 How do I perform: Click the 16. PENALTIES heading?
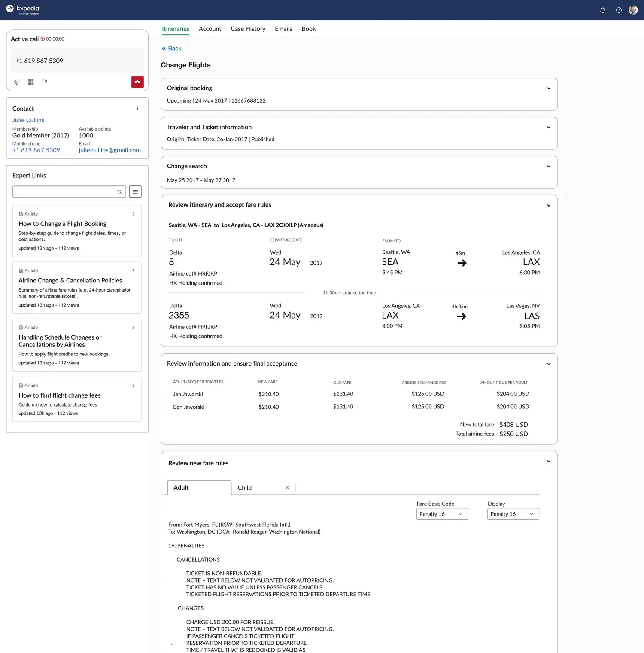click(x=186, y=546)
